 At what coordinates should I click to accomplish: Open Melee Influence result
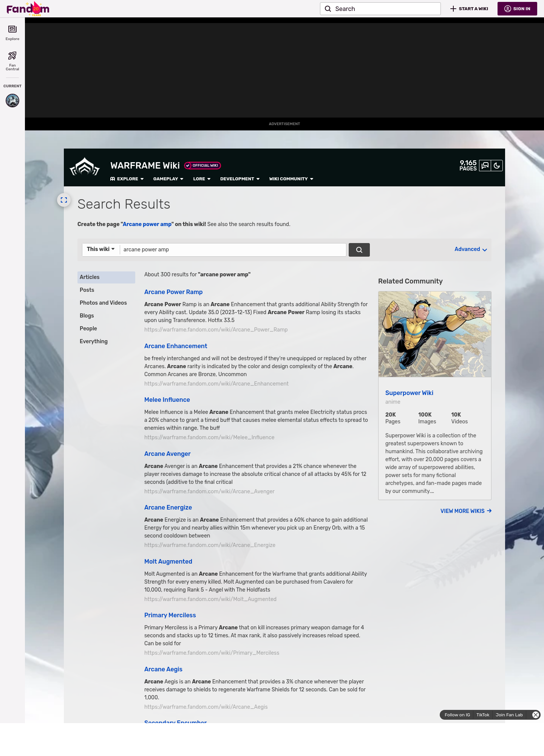(167, 400)
